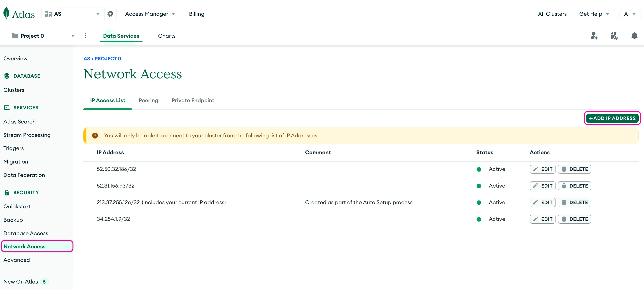
Task: Open New On Atlas updates
Action: pos(26,282)
